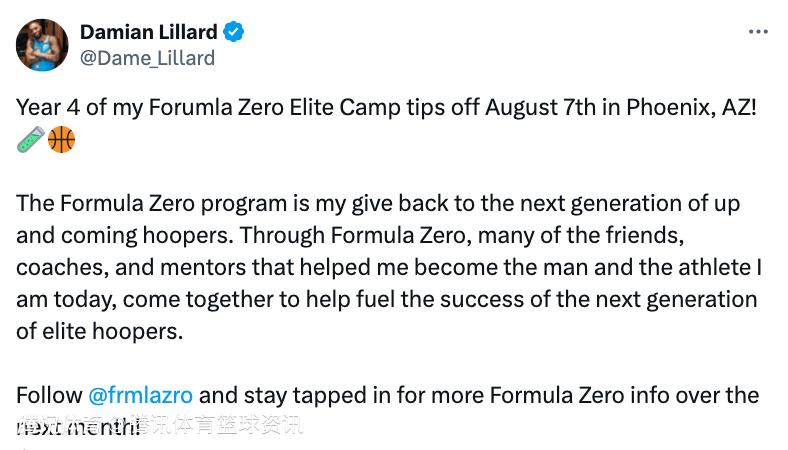Visit the @Dame_Lillard handle
788x450 pixels.
click(x=147, y=58)
